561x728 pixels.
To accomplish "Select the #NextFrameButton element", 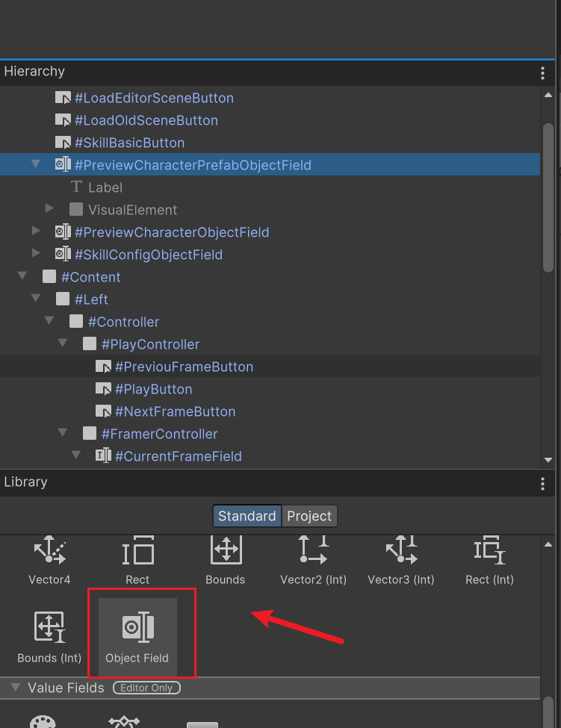I will pos(175,411).
